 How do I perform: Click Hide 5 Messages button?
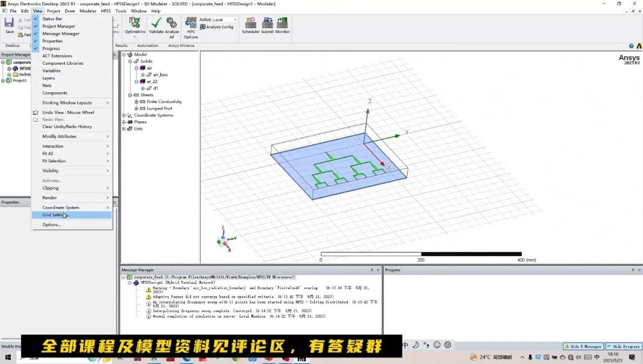583,346
